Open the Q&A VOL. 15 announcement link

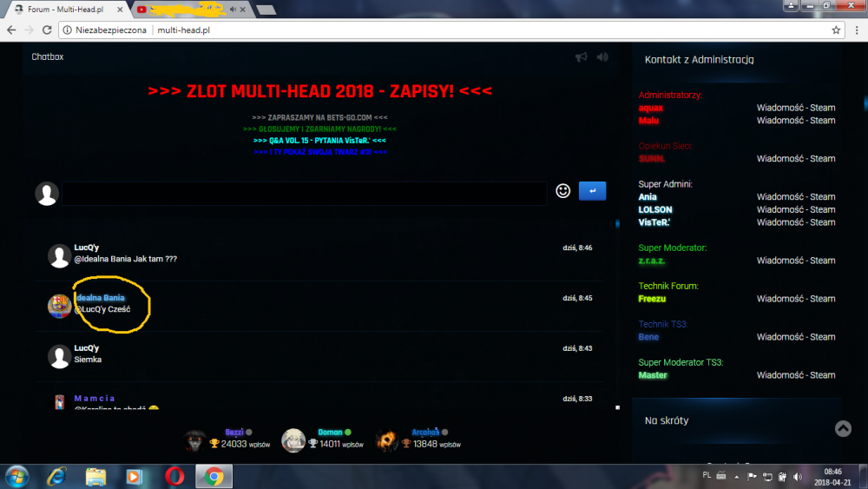coord(319,140)
